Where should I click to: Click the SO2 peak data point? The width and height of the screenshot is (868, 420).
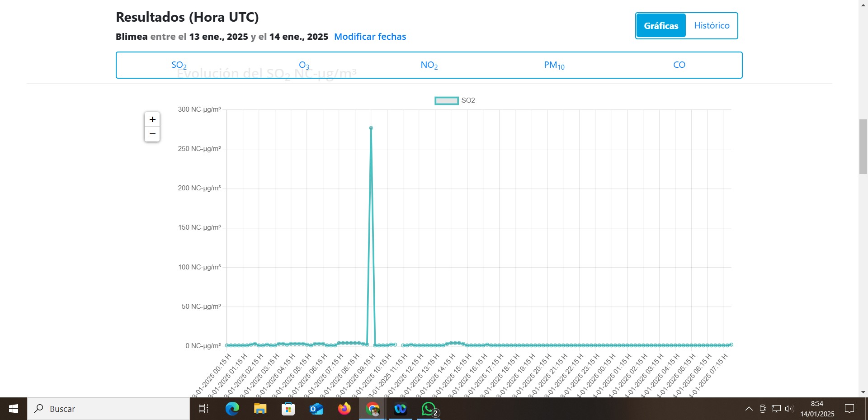click(371, 128)
